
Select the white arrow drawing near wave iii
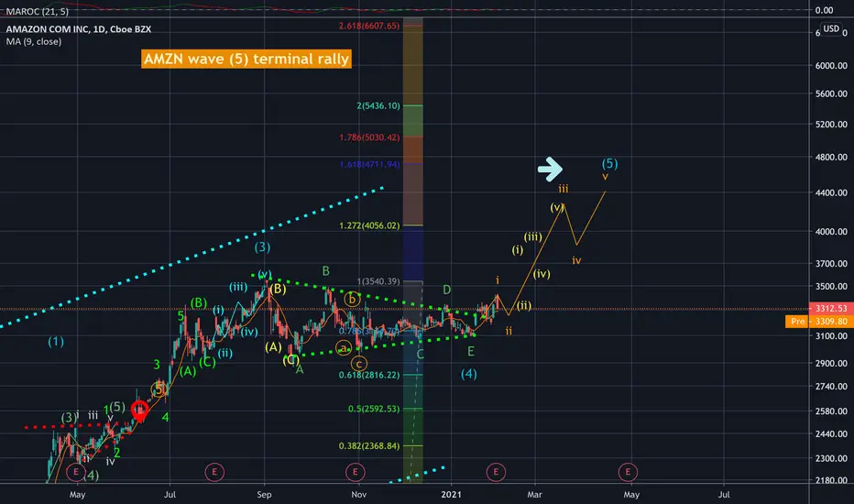pyautogui.click(x=550, y=169)
